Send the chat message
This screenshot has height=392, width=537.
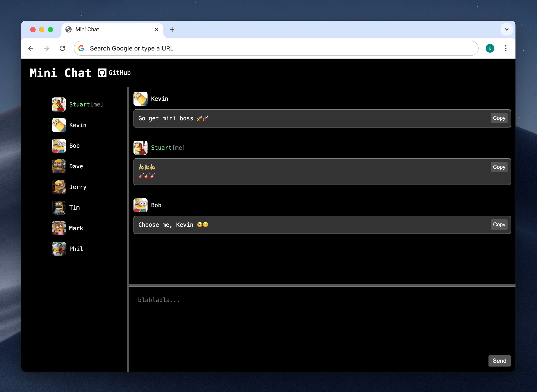point(499,361)
